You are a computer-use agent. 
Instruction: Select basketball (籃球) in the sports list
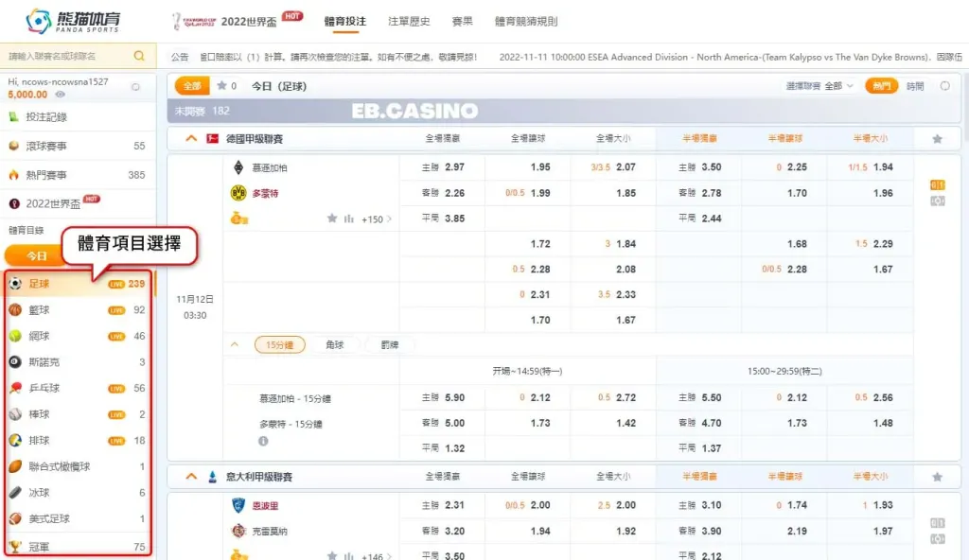(39, 309)
